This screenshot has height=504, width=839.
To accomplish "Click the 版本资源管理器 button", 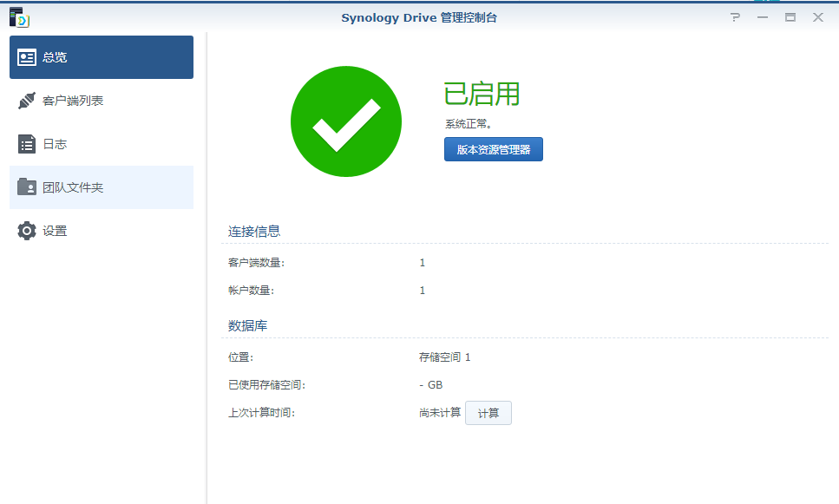I will (494, 149).
